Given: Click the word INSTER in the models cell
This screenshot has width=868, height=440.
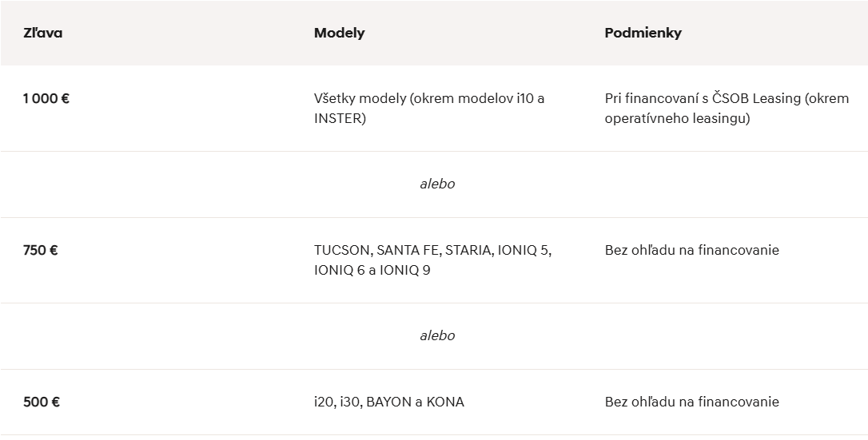Looking at the screenshot, I should (340, 119).
